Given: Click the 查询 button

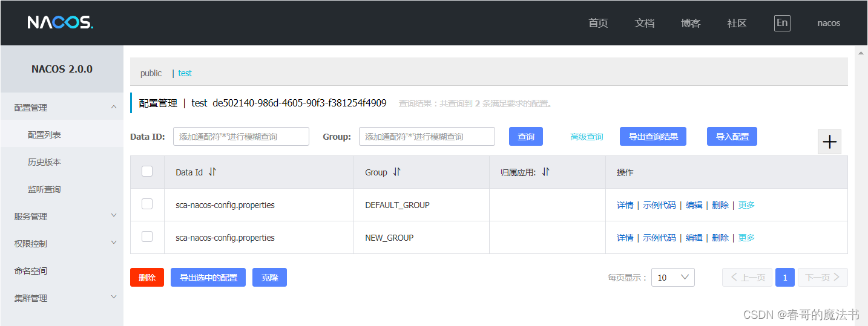Looking at the screenshot, I should 526,137.
